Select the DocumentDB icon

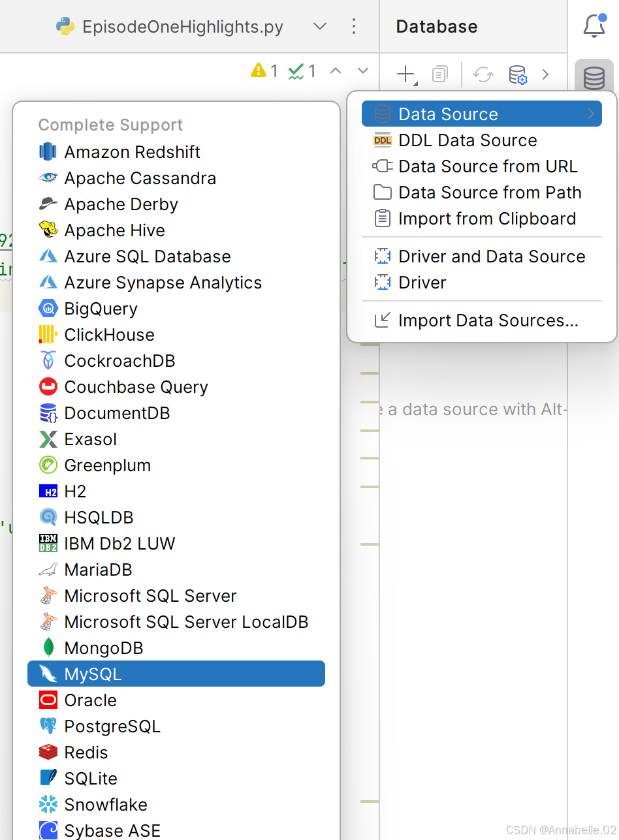point(48,413)
